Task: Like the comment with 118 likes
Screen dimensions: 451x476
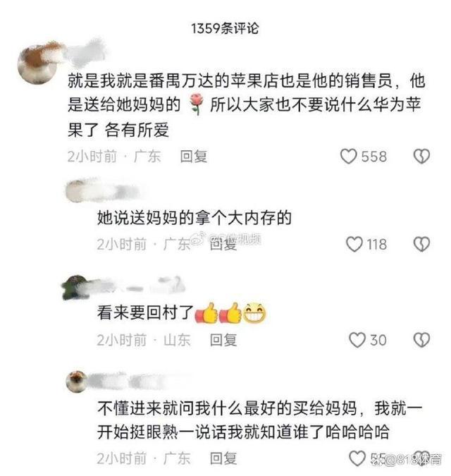Action: point(354,245)
